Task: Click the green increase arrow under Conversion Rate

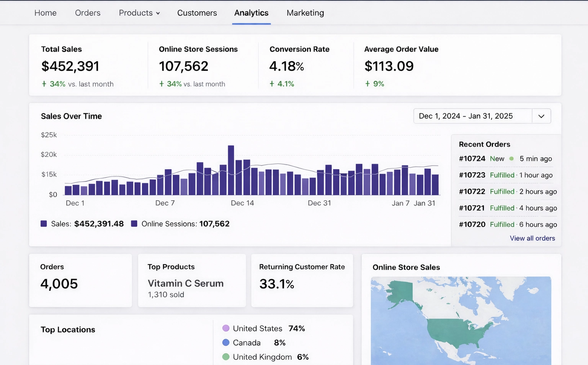Action: click(x=271, y=83)
